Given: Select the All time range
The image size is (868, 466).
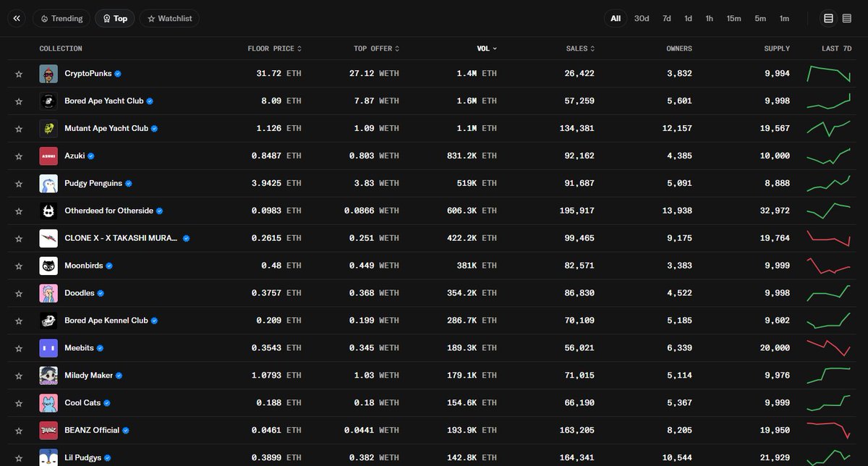Looking at the screenshot, I should coord(616,18).
